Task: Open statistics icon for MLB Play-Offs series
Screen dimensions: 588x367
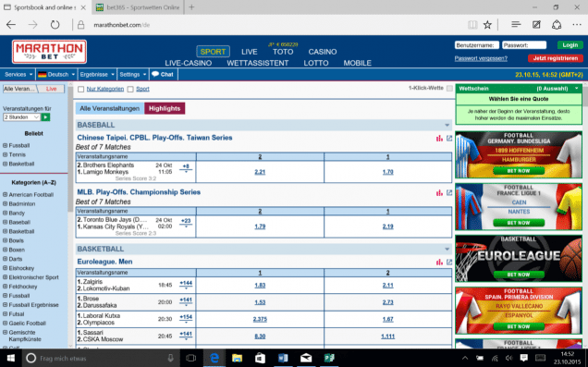Action: (x=439, y=192)
